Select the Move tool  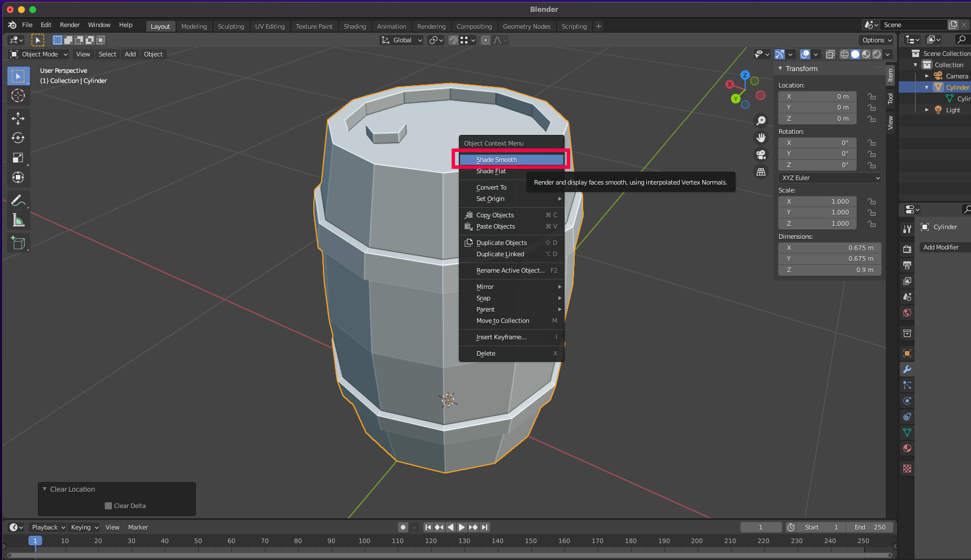18,118
